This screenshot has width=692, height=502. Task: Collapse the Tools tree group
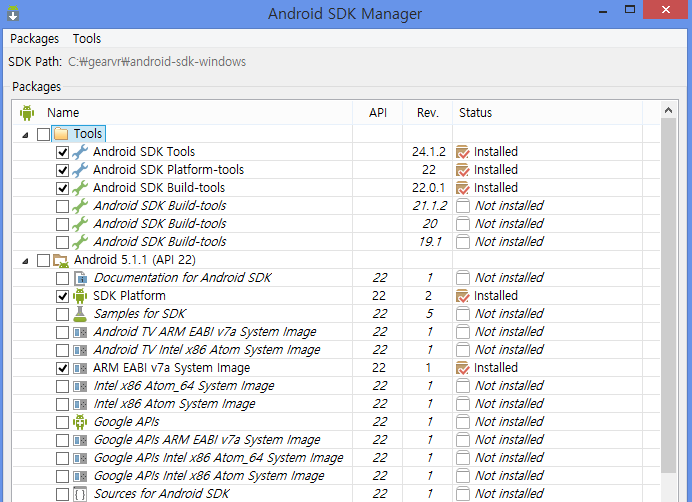25,135
